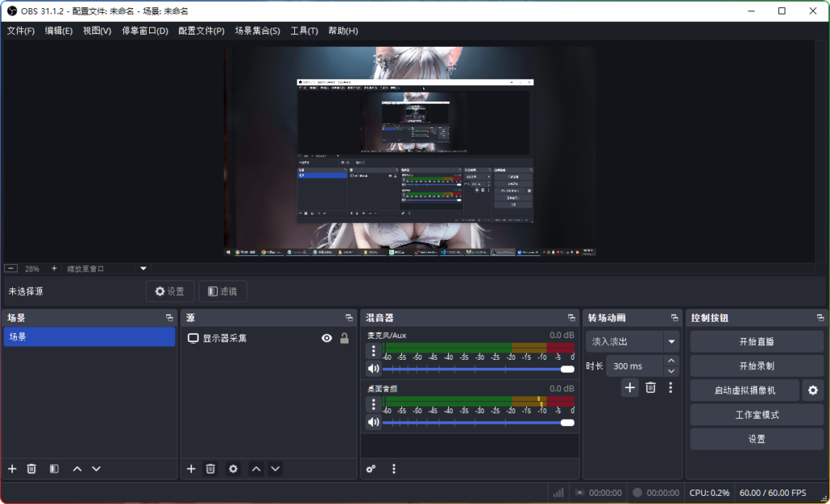The height and width of the screenshot is (504, 830).
Task: Adjust 桌面音频 volume slider
Action: click(x=478, y=422)
